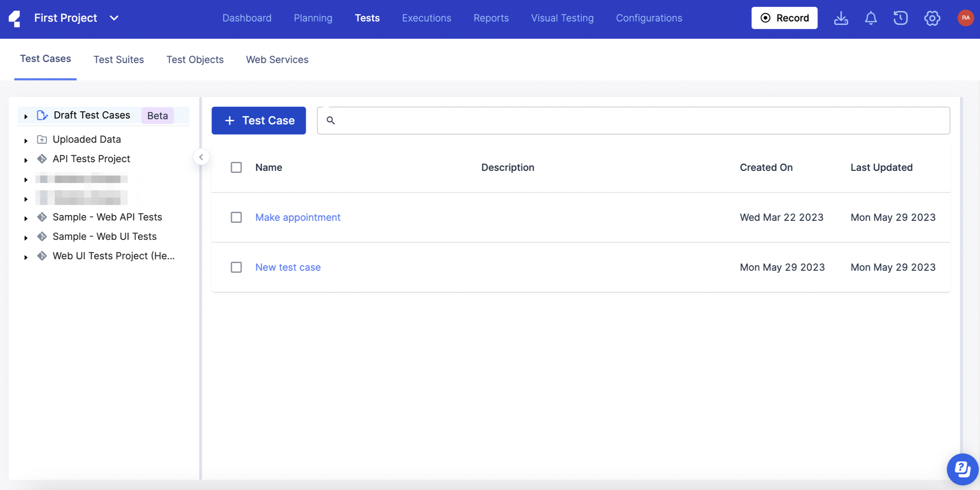This screenshot has height=490, width=980.
Task: Go to Dashboard in the top navigation
Action: pos(247,18)
